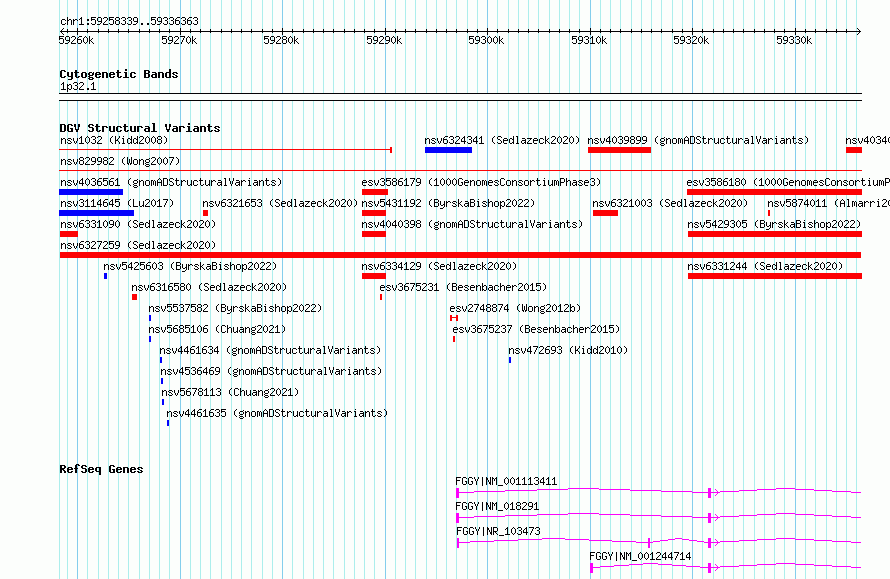The width and height of the screenshot is (890, 579).
Task: Select the red nsv6321003 variant bar
Action: (605, 213)
